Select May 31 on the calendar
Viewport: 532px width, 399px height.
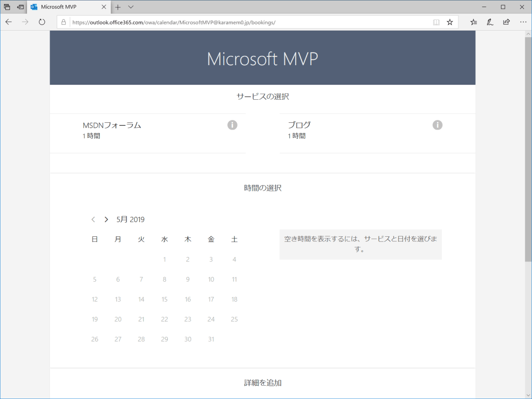coord(211,339)
